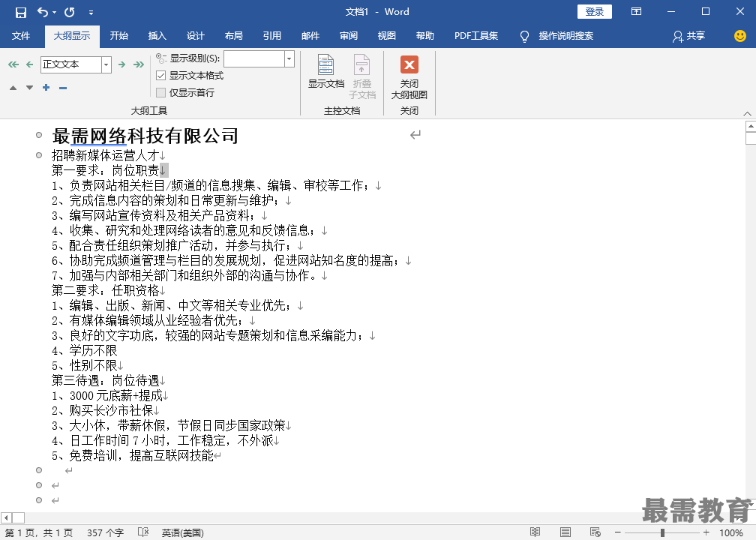
Task: Switch to the 开始 tab
Action: coord(118,36)
